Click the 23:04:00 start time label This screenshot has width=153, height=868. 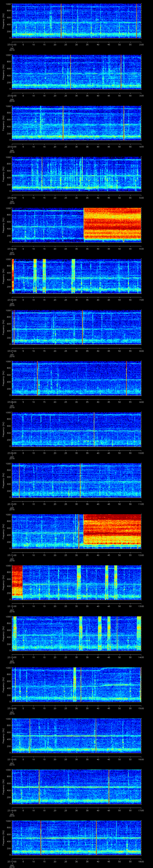[12, 197]
